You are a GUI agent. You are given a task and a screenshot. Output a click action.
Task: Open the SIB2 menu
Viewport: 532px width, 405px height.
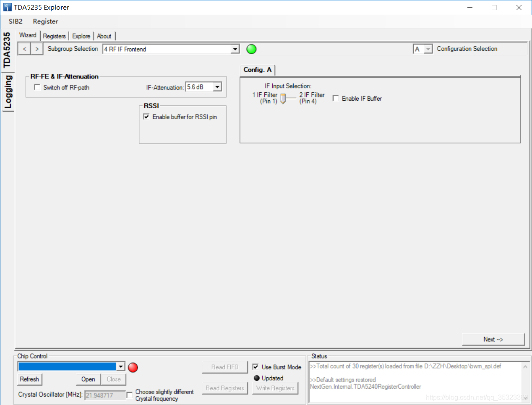coord(16,21)
